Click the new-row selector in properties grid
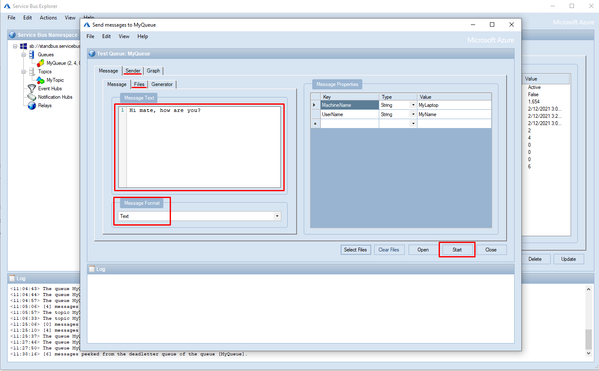599x371 pixels. coord(315,123)
